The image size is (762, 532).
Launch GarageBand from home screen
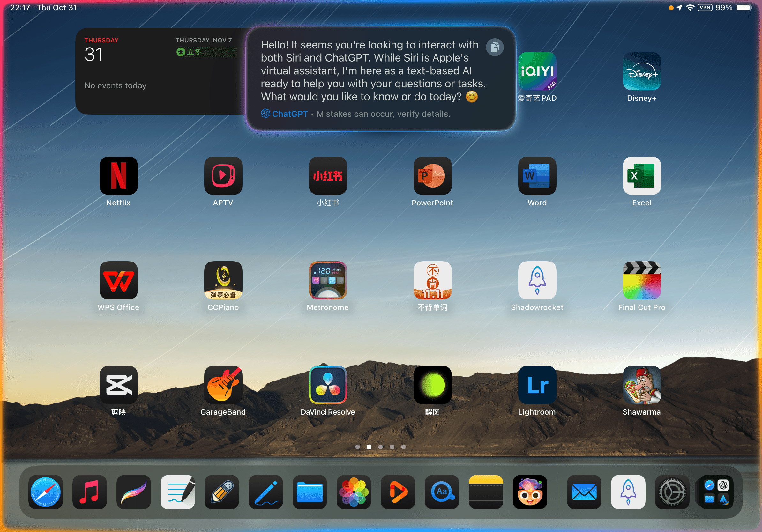[x=223, y=385]
